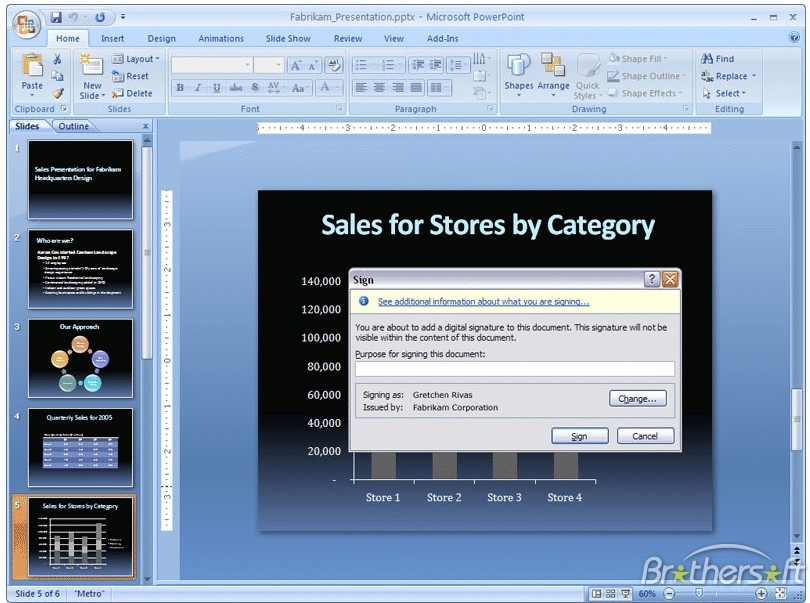Image resolution: width=810 pixels, height=603 pixels.
Task: Open the font name combo box dropdown
Action: (x=248, y=65)
